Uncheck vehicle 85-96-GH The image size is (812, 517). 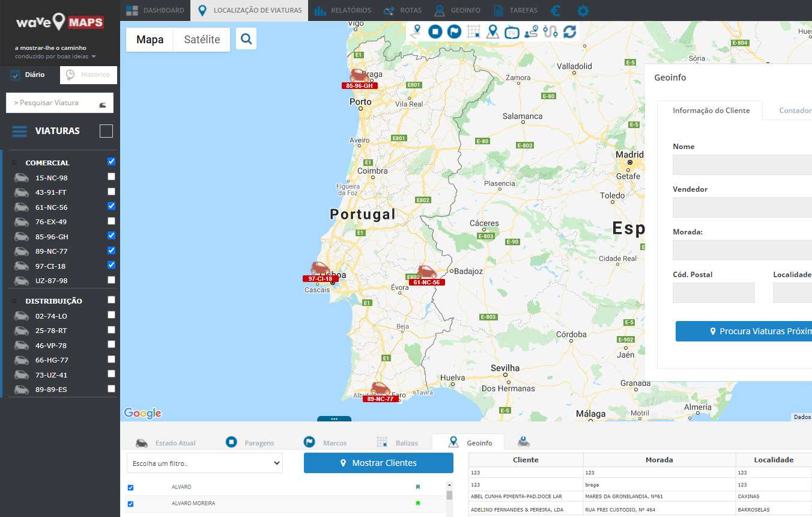(111, 236)
